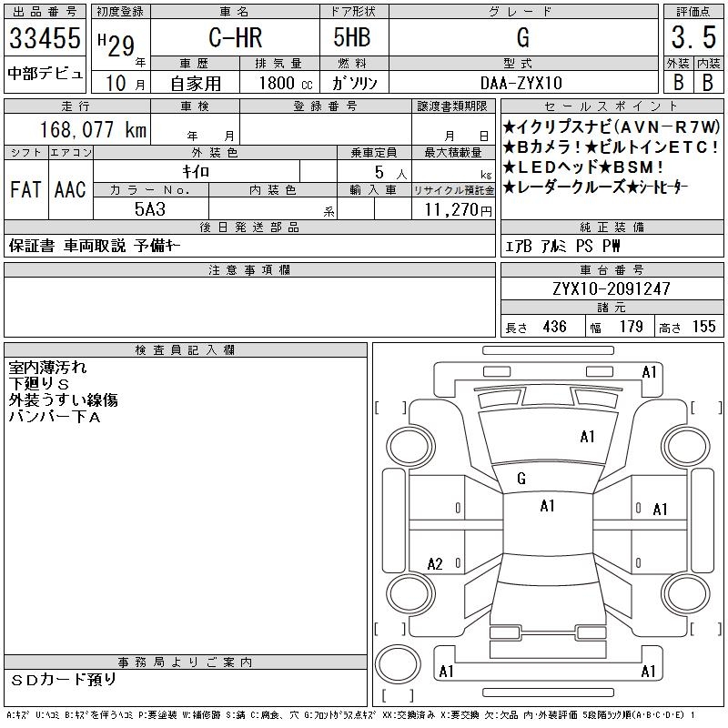
Task: Select inspector note 室内薄汚れ
Action: (x=47, y=368)
